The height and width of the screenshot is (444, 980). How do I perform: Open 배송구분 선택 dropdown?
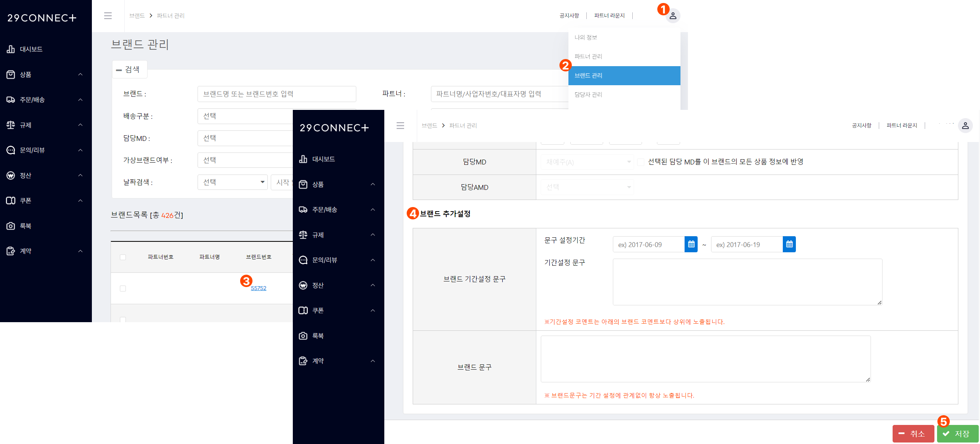point(245,116)
